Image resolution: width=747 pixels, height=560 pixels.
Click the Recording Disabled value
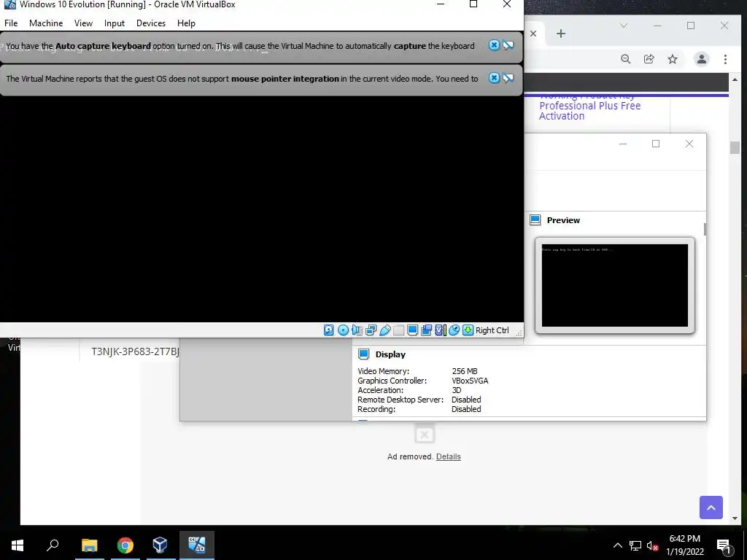tap(466, 409)
